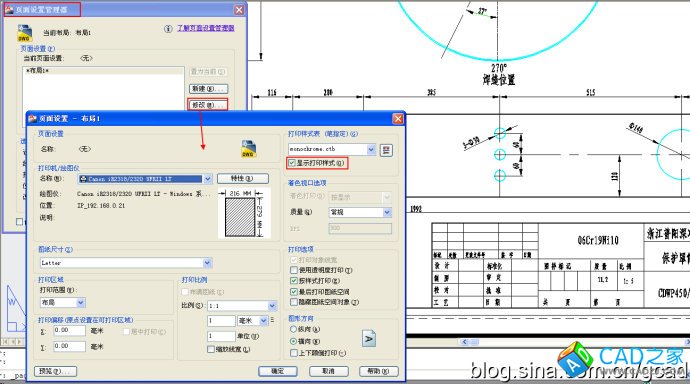The width and height of the screenshot is (690, 384).
Task: Click the printer icon in the plotter name field
Action: (x=83, y=179)
